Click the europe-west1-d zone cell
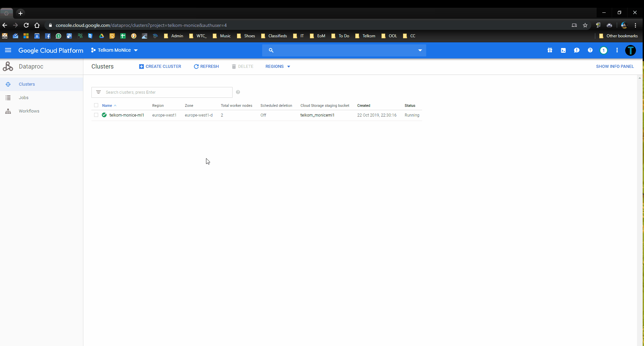 (199, 115)
